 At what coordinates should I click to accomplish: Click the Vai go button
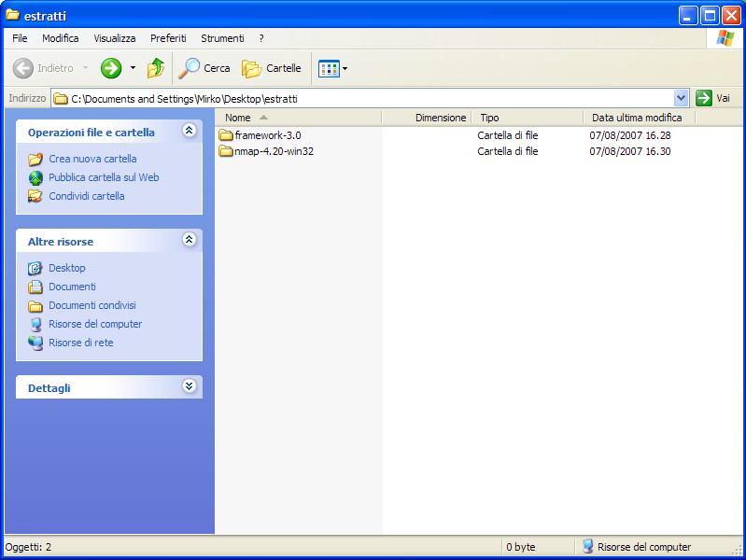click(712, 98)
